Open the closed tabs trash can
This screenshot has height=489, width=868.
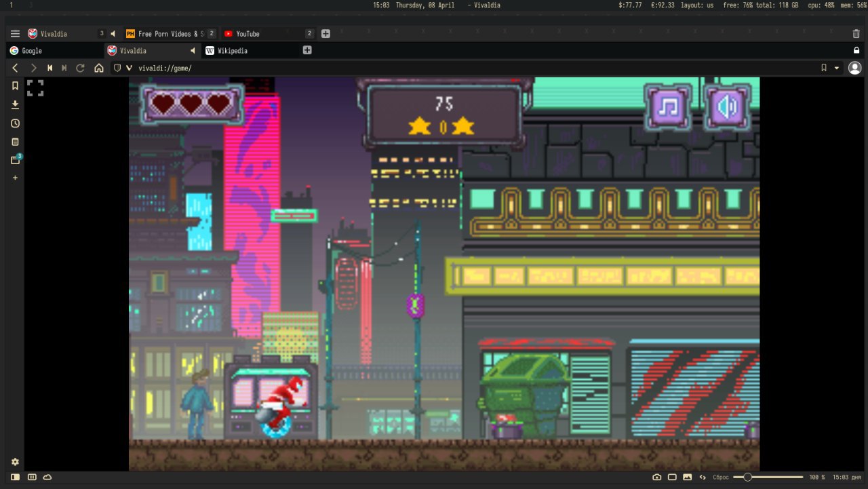856,33
